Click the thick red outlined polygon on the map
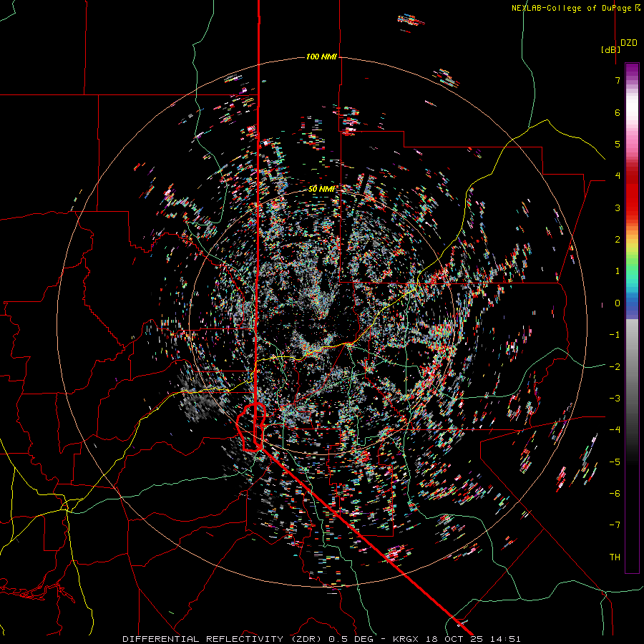This screenshot has width=644, height=644. click(x=251, y=427)
